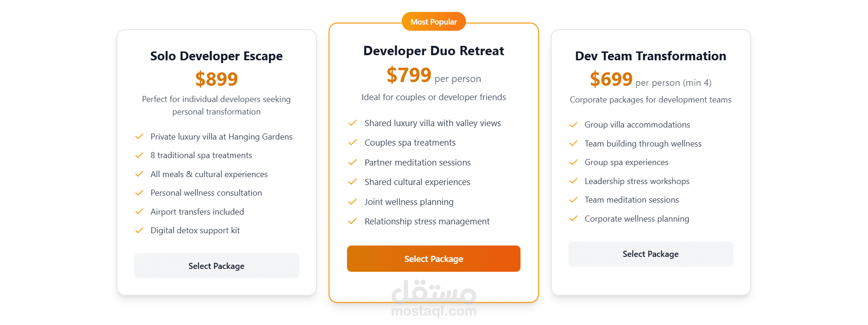Click the $899 price text
The height and width of the screenshot is (325, 868).
tap(216, 79)
